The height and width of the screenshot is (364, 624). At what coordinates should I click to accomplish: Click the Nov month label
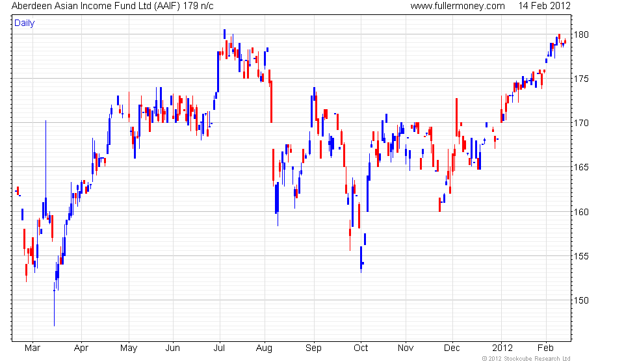[406, 348]
